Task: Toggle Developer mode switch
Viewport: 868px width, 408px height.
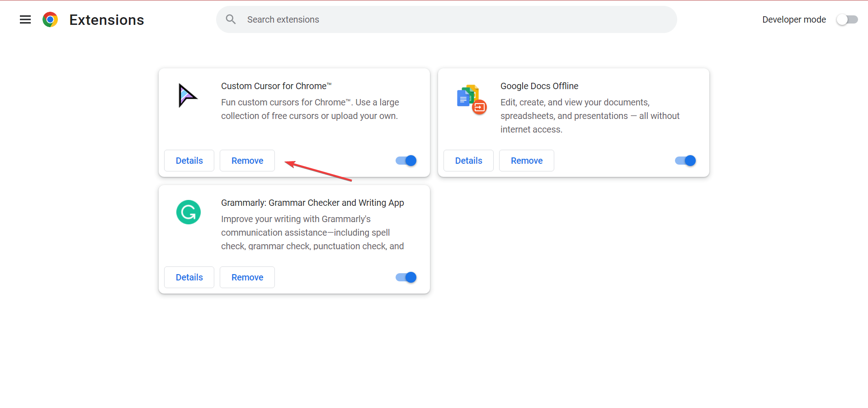Action: [x=847, y=19]
